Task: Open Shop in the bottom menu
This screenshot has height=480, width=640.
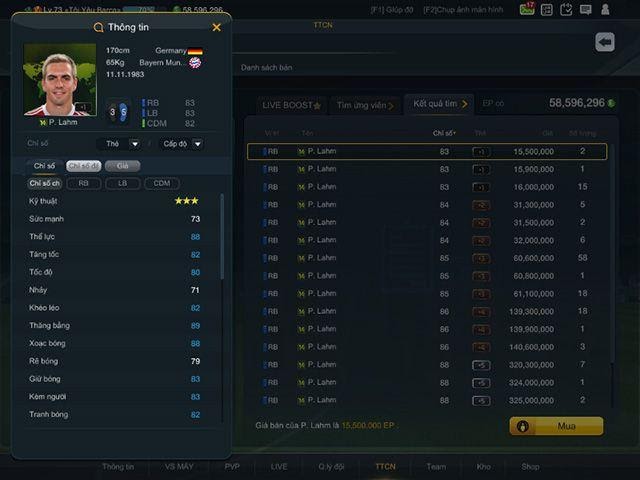Action: [x=530, y=467]
